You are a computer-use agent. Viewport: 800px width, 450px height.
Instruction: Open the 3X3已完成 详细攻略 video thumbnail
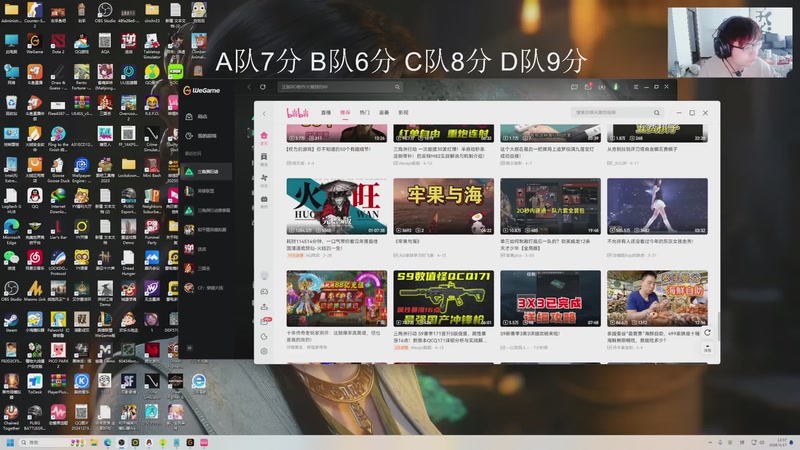pos(551,298)
